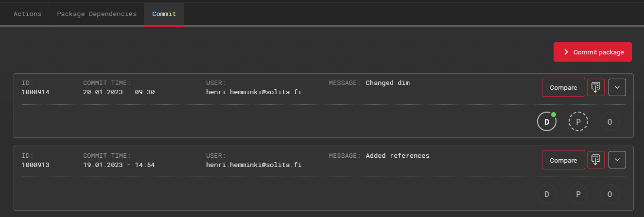Open the Package Dependencies tab
644x217 pixels.
point(97,14)
